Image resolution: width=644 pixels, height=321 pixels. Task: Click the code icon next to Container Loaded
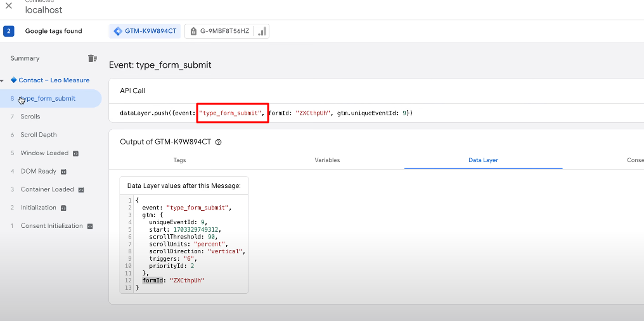[x=81, y=190]
